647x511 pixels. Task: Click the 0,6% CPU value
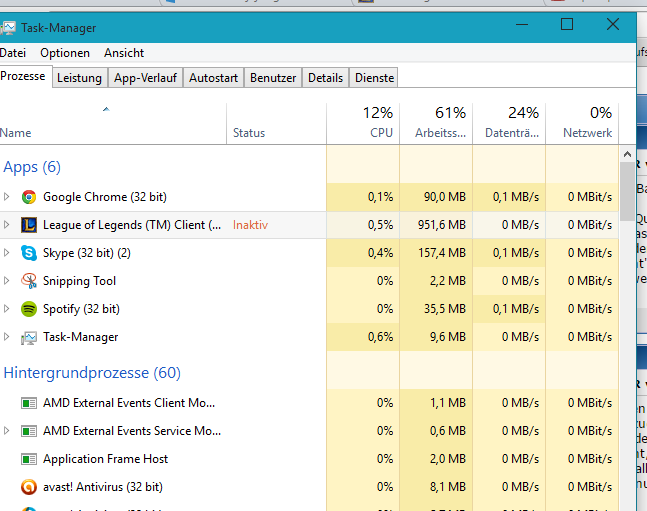(380, 337)
